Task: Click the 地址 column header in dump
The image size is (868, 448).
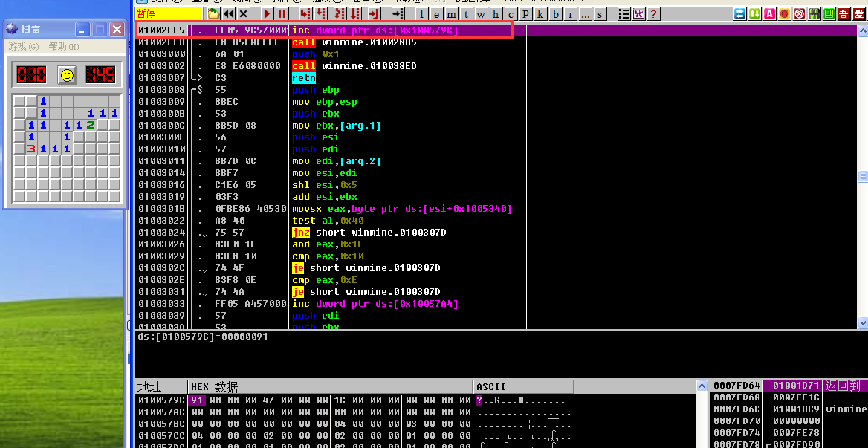Action: click(x=161, y=386)
